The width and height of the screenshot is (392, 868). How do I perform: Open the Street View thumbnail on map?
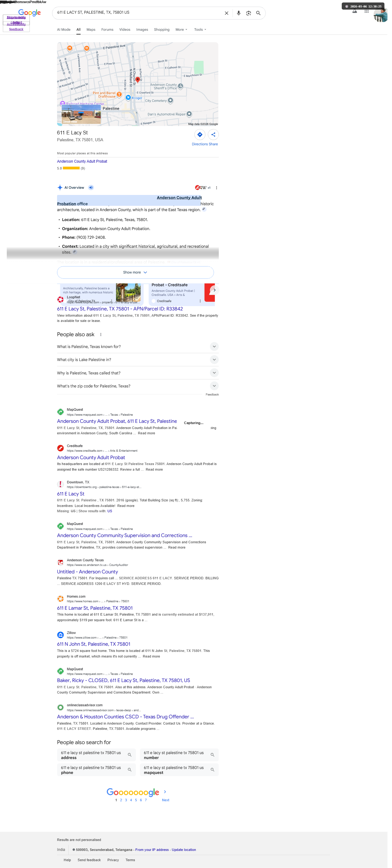(x=81, y=114)
